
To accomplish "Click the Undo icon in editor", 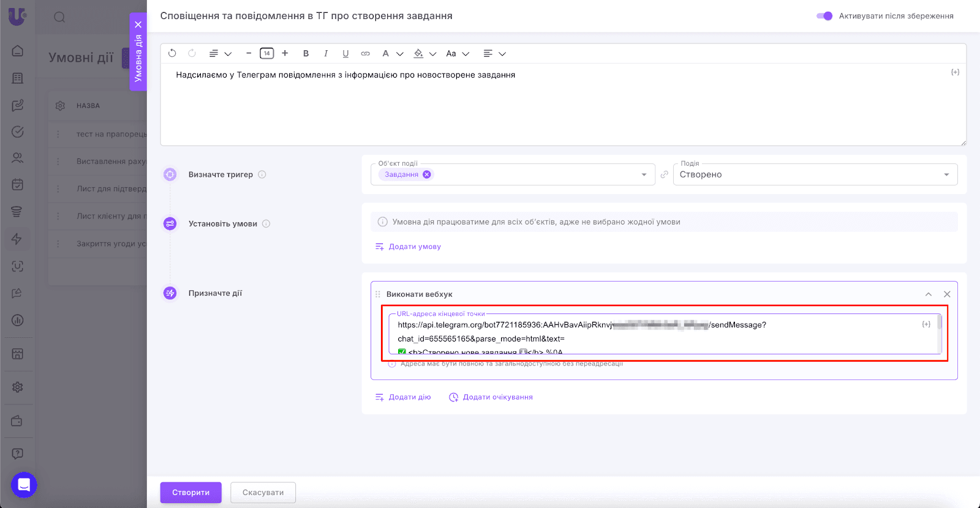I will coord(172,54).
